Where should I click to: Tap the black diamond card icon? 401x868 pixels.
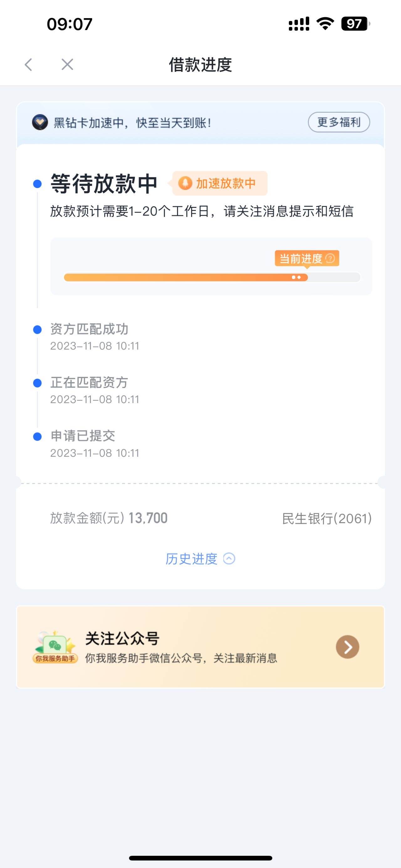pos(40,122)
